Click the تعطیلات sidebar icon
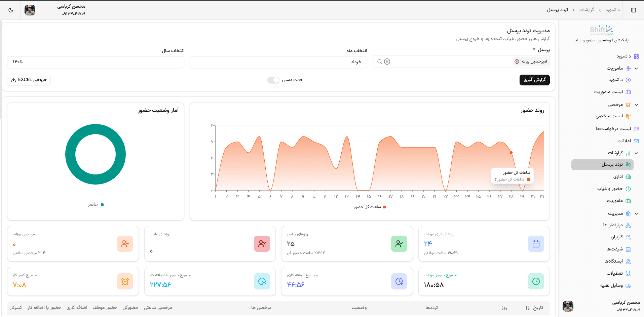This screenshot has width=644, height=317. (x=628, y=274)
